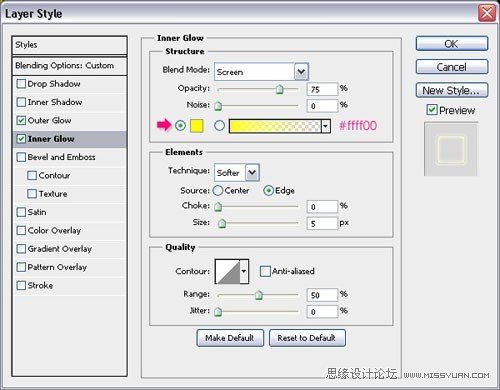The image size is (500, 390).
Task: Enable the Gradient Overlay checkbox
Action: 21,249
